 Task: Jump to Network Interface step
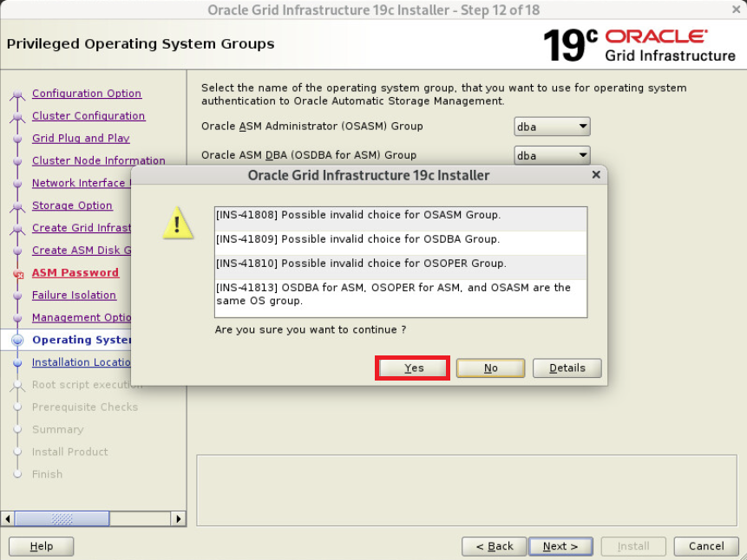81,183
